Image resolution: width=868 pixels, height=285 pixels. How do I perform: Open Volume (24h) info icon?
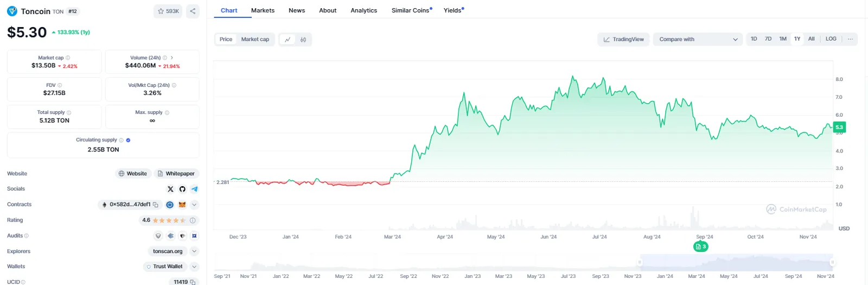click(x=165, y=58)
